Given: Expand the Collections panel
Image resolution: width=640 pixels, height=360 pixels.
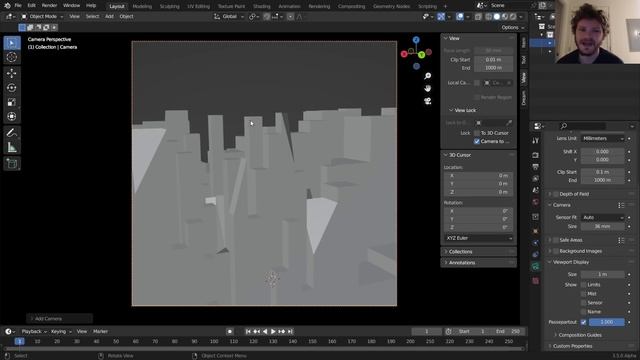Looking at the screenshot, I should pyautogui.click(x=478, y=251).
